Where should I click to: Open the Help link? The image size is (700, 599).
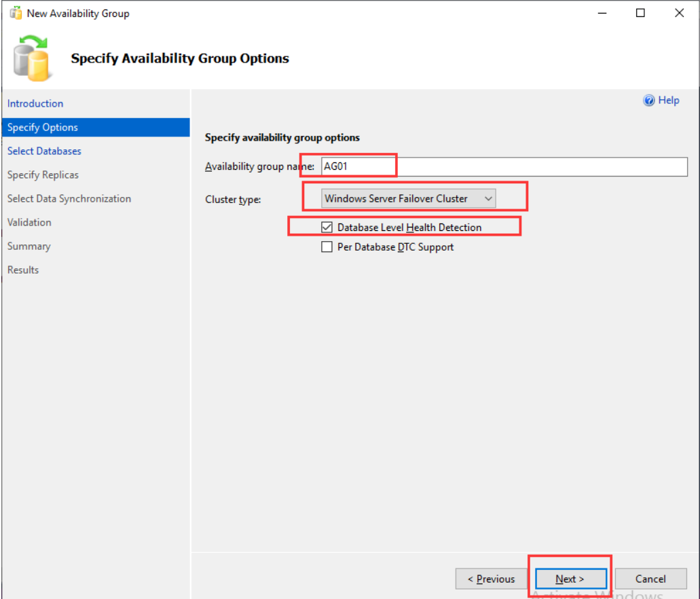(x=668, y=101)
